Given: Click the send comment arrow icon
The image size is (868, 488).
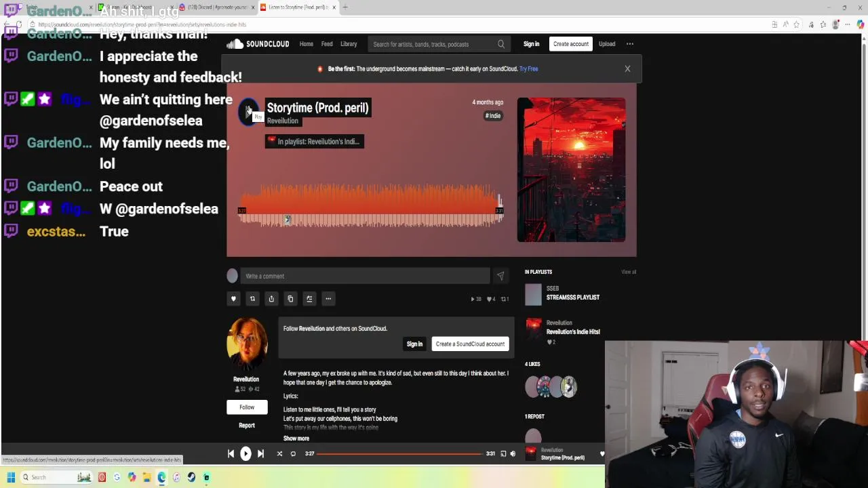Looking at the screenshot, I should point(500,276).
